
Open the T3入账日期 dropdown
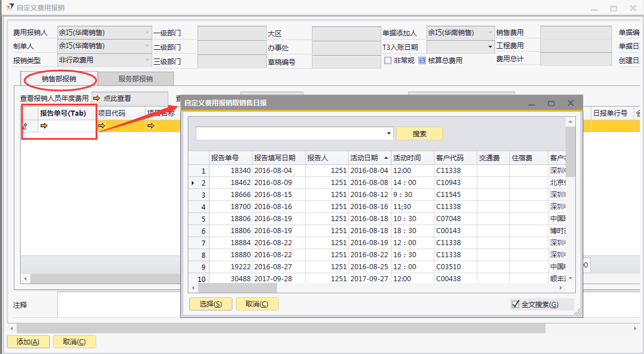pyautogui.click(x=490, y=47)
